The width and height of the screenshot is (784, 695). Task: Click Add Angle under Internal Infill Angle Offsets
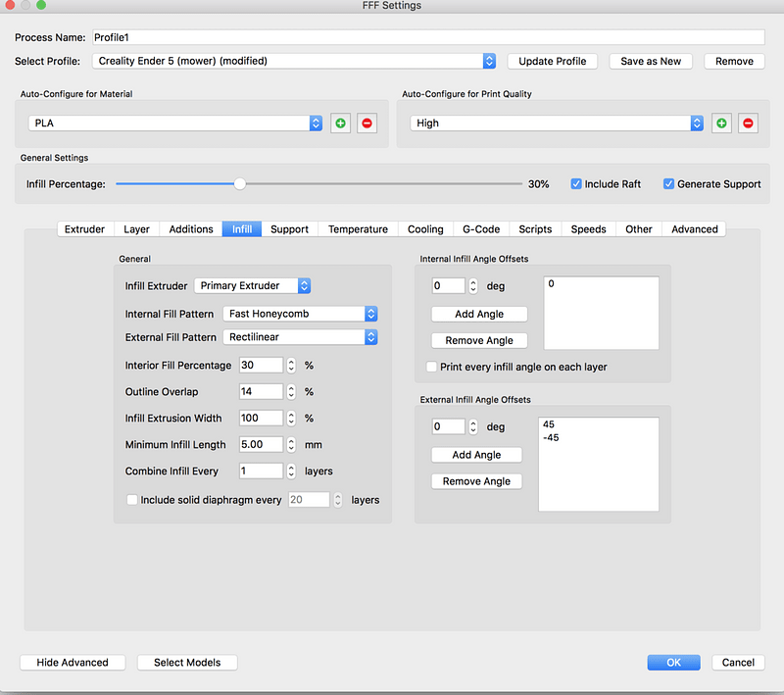(479, 314)
